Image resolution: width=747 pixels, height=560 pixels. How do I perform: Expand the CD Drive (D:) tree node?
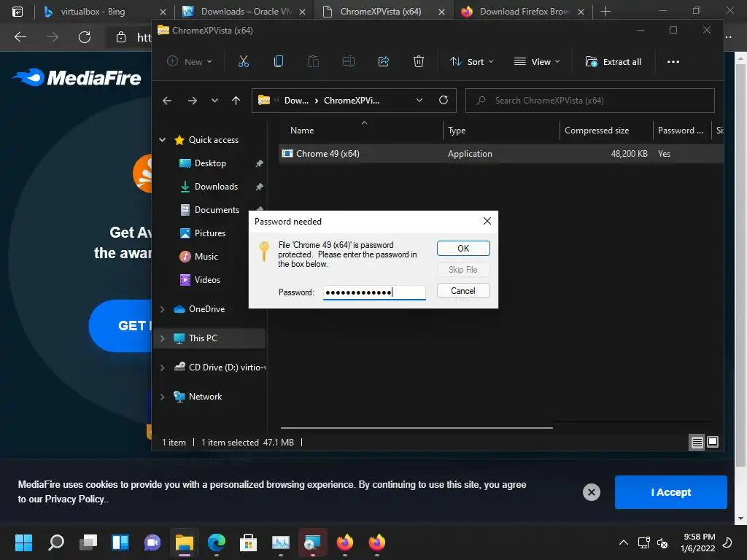pos(163,367)
